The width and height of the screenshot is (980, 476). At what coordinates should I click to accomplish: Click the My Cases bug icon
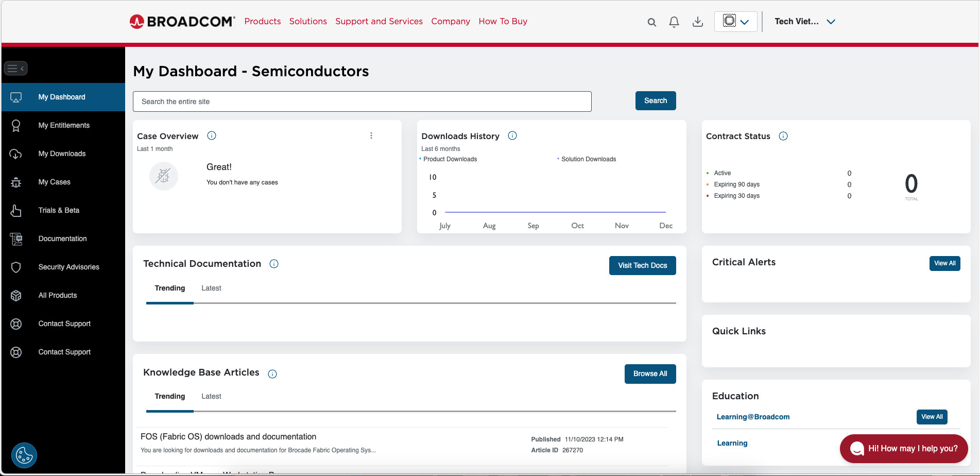[x=16, y=182]
